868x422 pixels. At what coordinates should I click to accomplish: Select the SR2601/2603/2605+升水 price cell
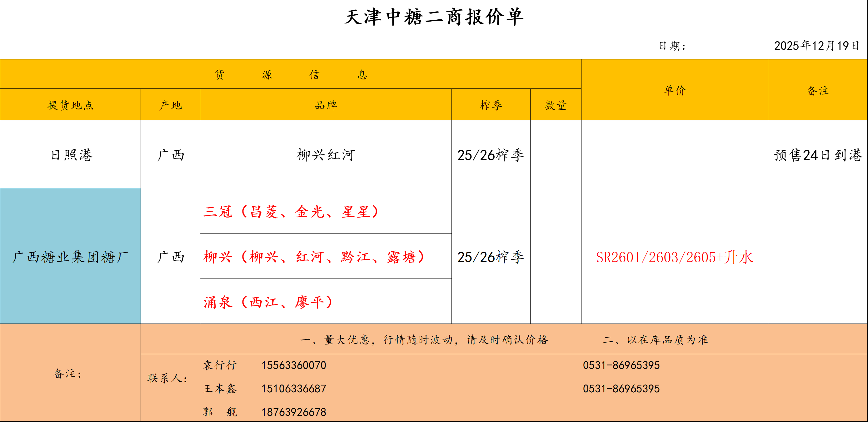pos(674,257)
